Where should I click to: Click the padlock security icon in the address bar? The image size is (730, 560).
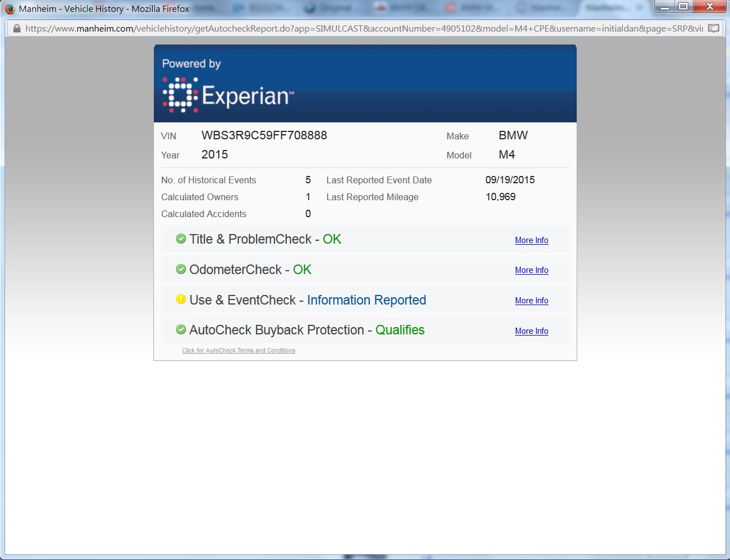[17, 28]
